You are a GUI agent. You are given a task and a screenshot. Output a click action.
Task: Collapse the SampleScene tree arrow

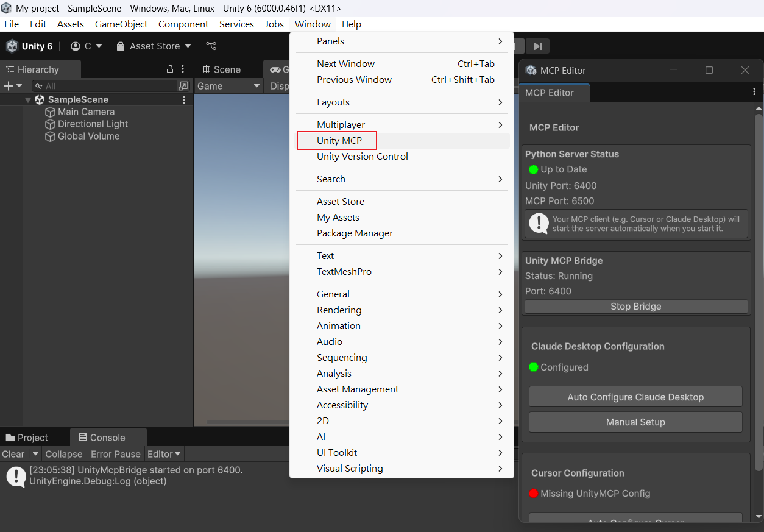tap(28, 100)
